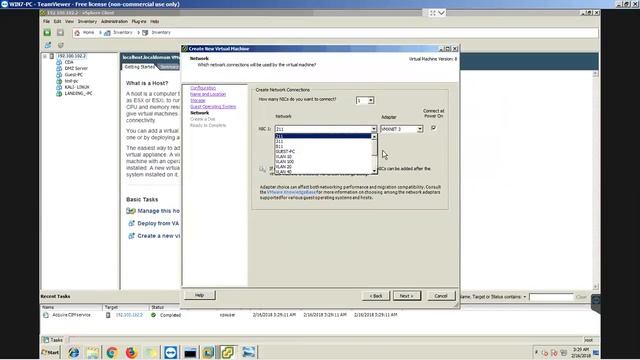Image resolution: width=640 pixels, height=360 pixels.
Task: Select KALI- LINUX in inventory tree
Action: click(77, 87)
